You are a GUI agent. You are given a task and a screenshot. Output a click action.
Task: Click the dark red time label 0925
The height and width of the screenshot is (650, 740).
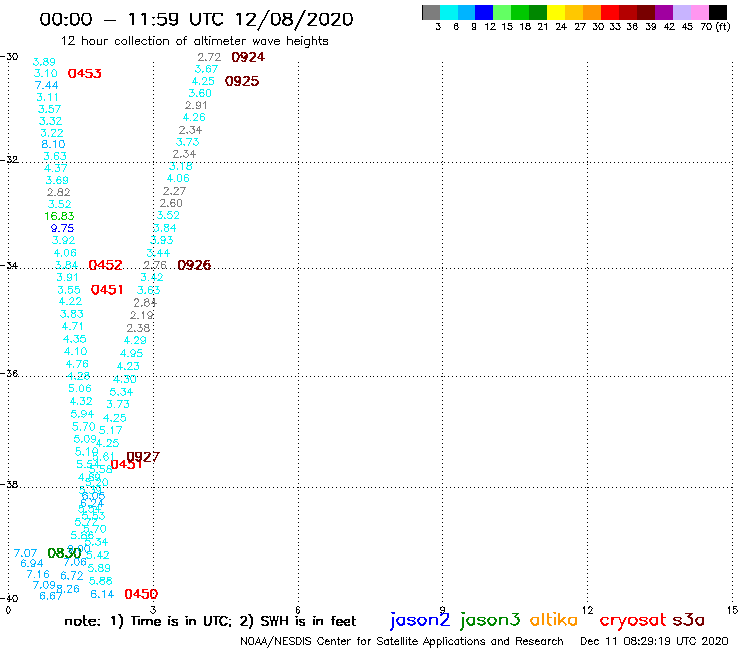242,81
